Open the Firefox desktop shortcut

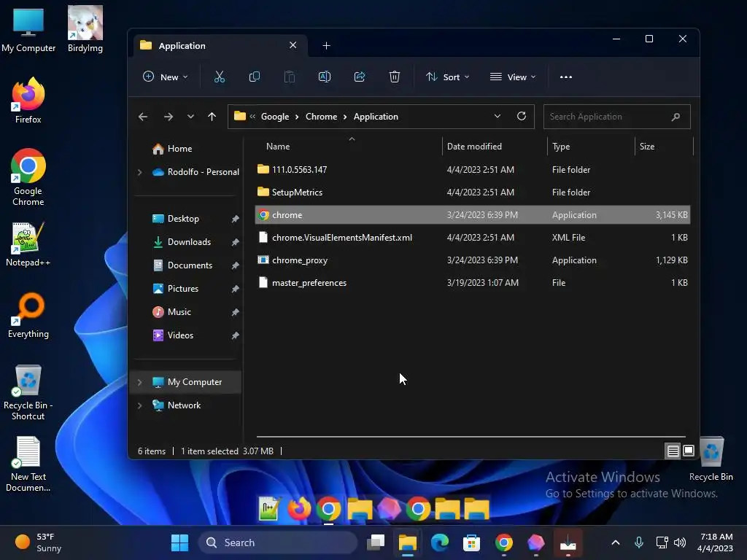pos(28,101)
